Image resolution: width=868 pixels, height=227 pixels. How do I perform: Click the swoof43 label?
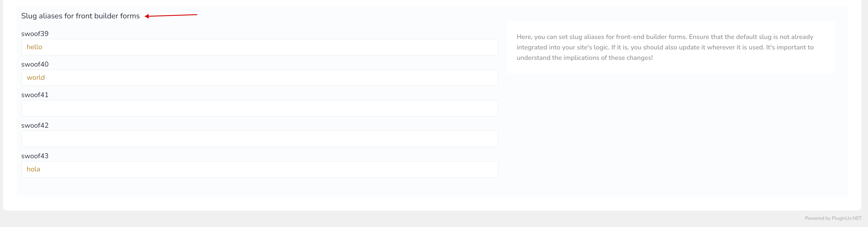coord(35,156)
